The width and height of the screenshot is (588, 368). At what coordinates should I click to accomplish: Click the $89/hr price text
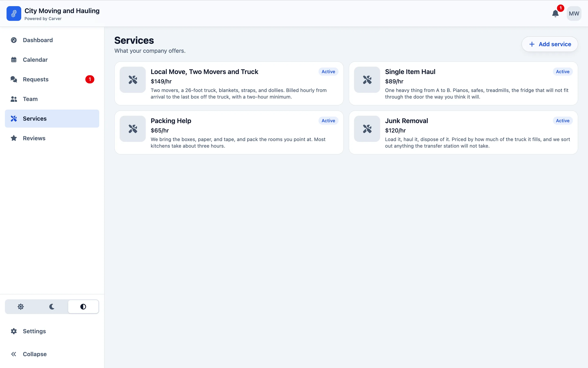coord(394,82)
